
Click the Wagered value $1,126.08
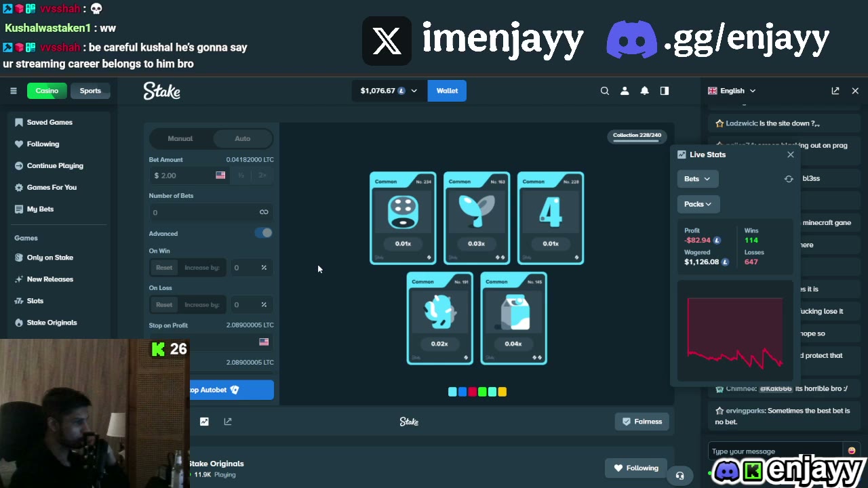click(x=702, y=262)
